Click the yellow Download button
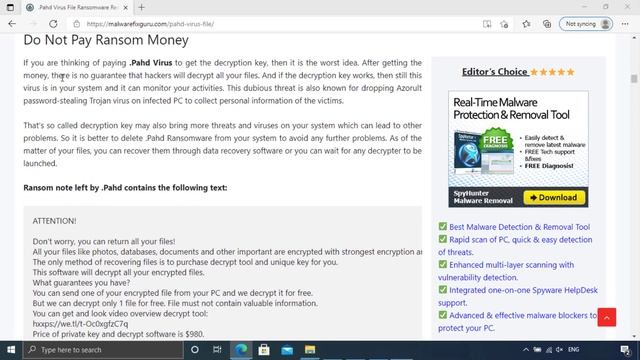 (x=554, y=198)
